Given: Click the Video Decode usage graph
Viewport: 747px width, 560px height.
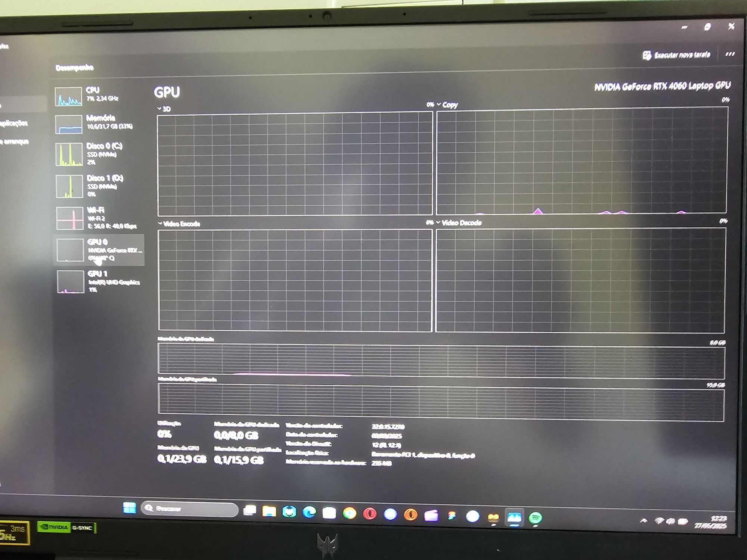Looking at the screenshot, I should click(x=581, y=280).
